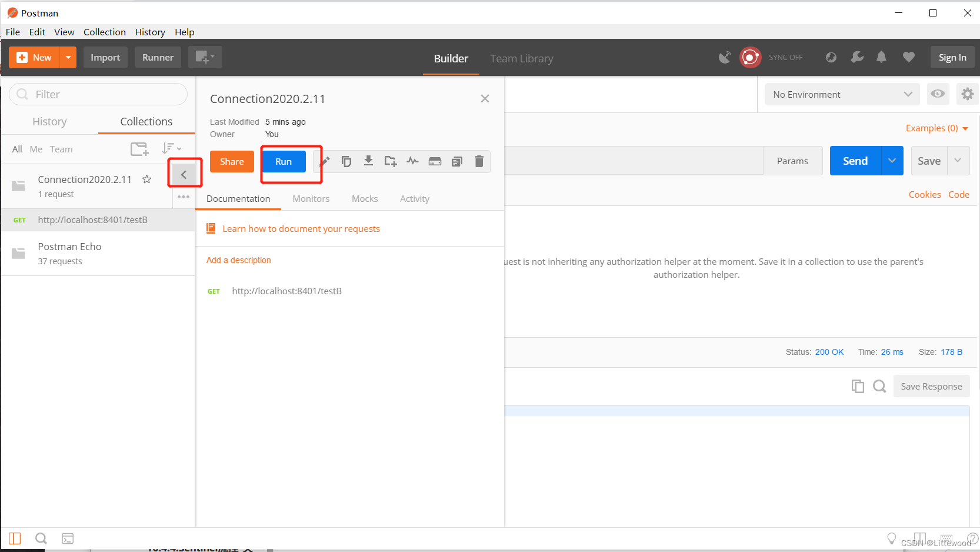This screenshot has height=552, width=980.
Task: Click the add folder icon in collection toolbar
Action: tap(391, 161)
